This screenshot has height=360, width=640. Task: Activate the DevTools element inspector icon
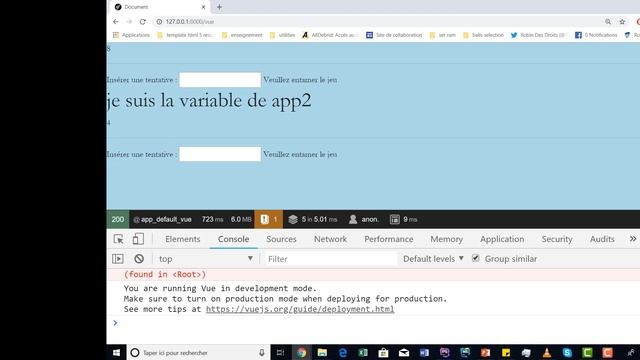click(x=118, y=239)
